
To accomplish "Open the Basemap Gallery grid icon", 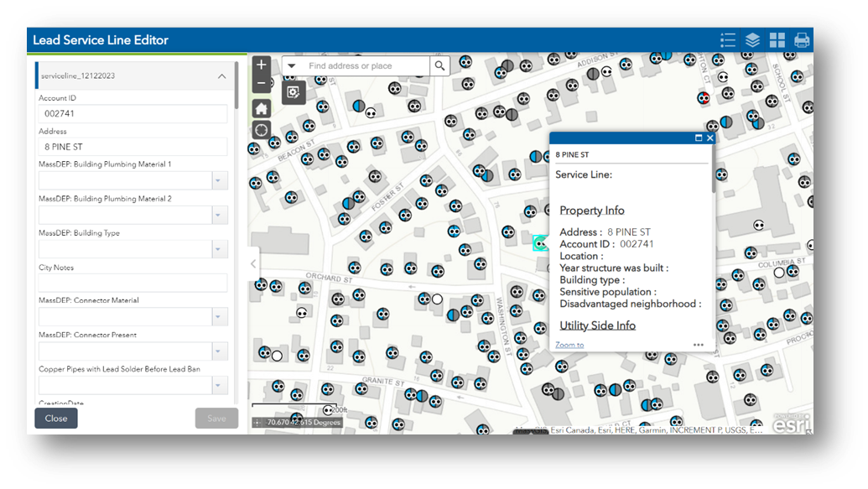I will click(777, 40).
